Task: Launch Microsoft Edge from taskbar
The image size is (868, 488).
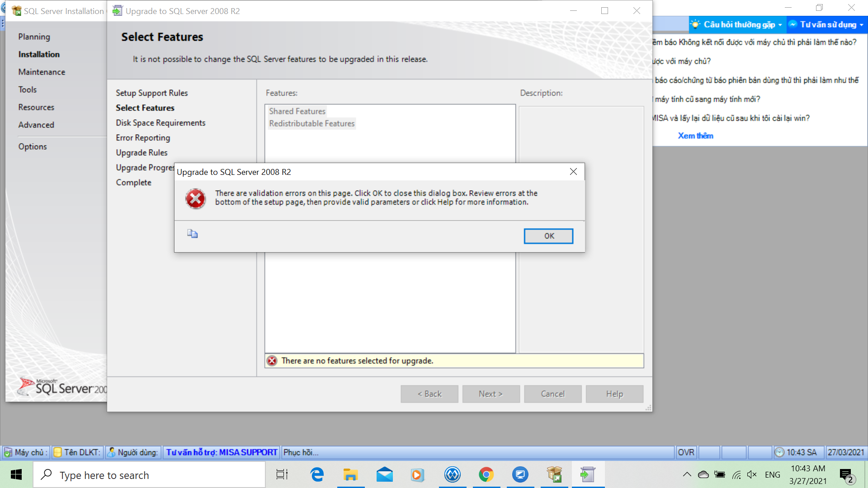Action: coord(317,474)
